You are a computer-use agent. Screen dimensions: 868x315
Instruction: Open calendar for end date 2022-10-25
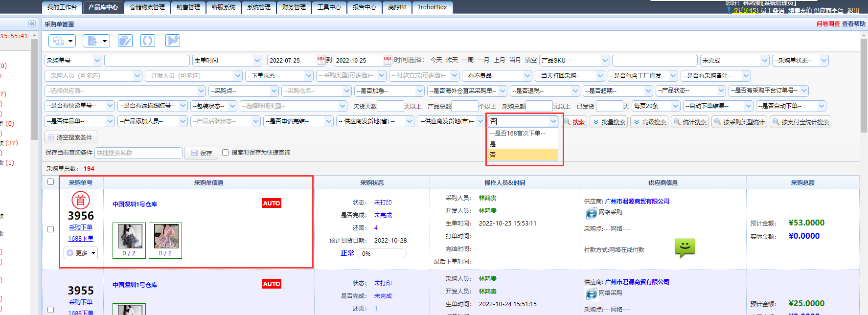click(x=388, y=61)
